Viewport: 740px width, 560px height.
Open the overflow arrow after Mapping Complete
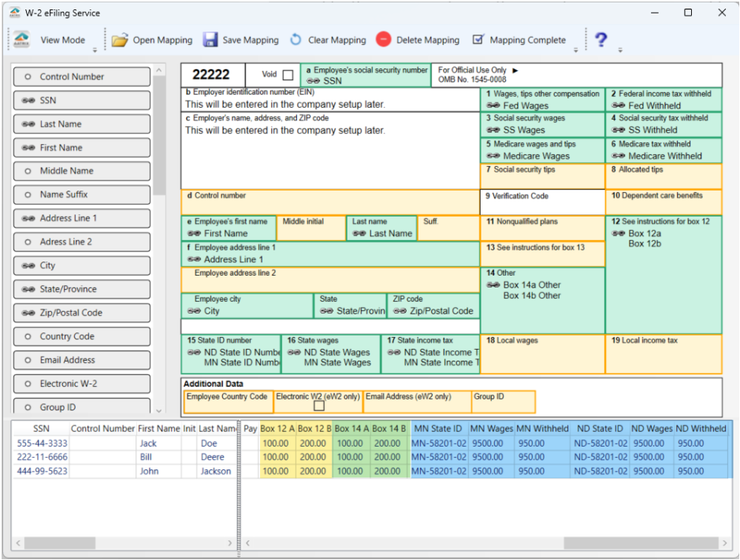coord(576,50)
